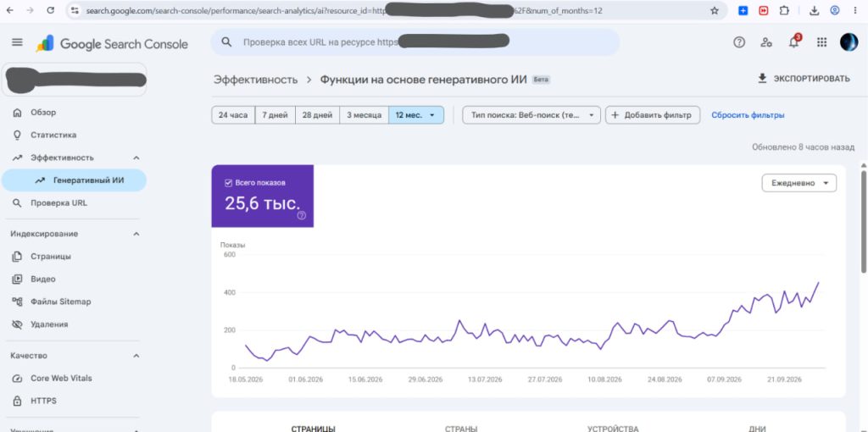Collapse the Индексирование section
868x432 pixels.
[136, 234]
